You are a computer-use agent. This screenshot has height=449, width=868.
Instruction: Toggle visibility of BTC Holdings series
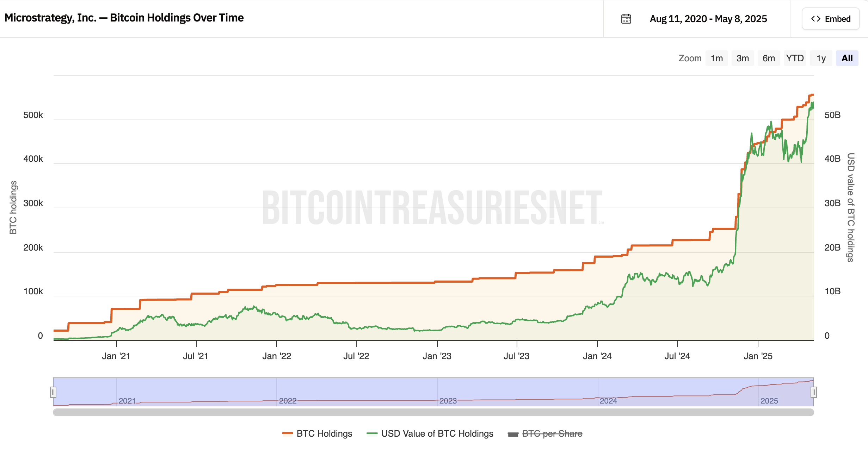[x=324, y=434]
